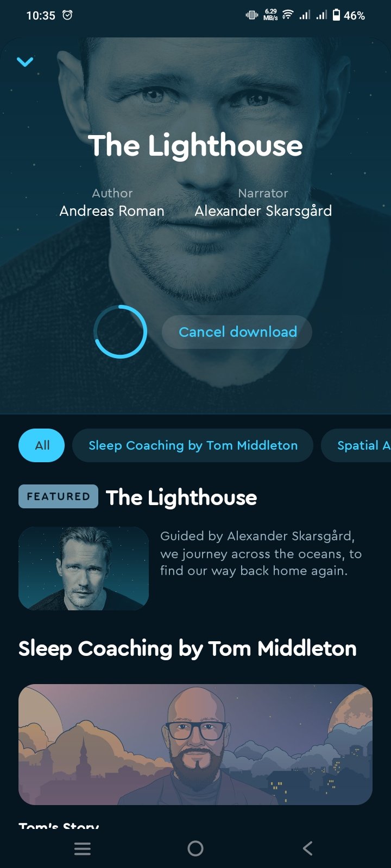Tap the alarm clock status icon
This screenshot has width=391, height=868.
click(67, 15)
